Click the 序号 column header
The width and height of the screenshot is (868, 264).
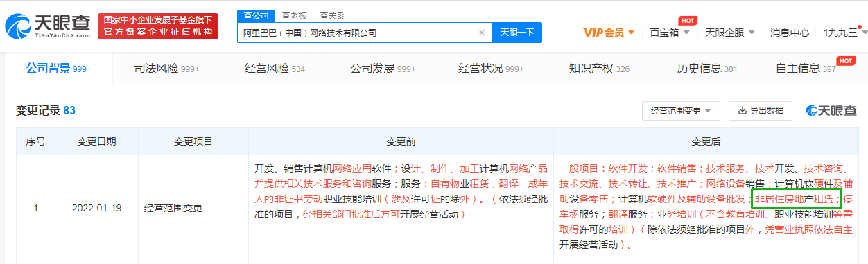35,141
